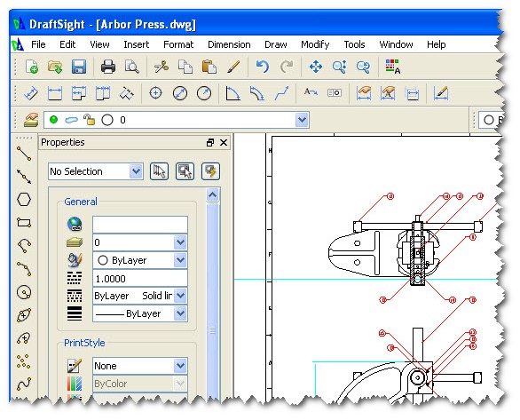Viewport: 520px width, 420px height.
Task: Select the Leader tool
Action: [281, 93]
